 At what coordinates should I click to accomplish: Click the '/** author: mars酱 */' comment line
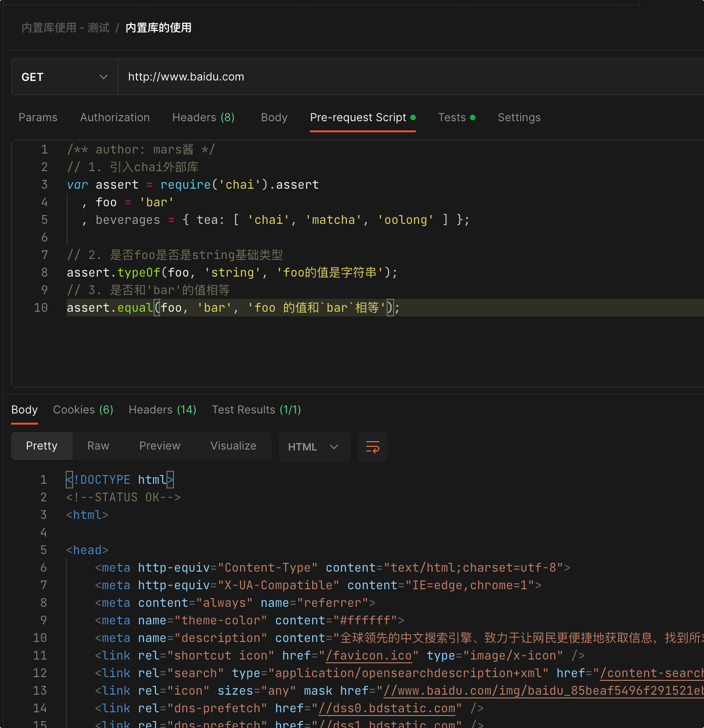[x=141, y=149]
